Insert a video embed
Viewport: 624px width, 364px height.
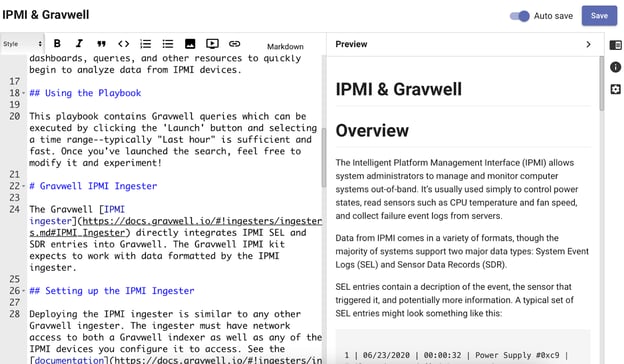click(x=212, y=43)
